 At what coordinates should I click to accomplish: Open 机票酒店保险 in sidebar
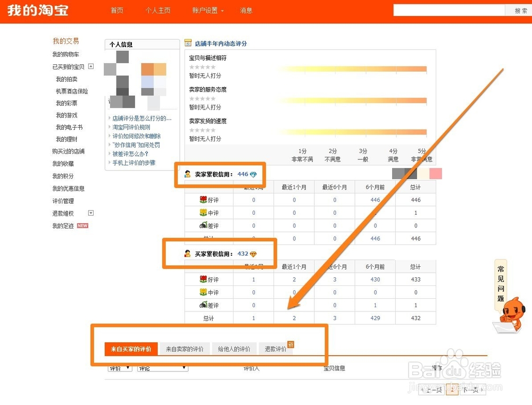point(72,91)
